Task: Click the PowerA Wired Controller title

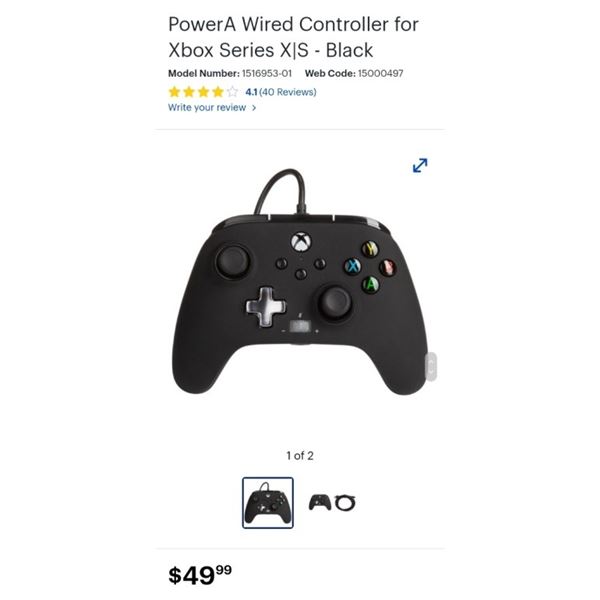Action: [x=293, y=37]
